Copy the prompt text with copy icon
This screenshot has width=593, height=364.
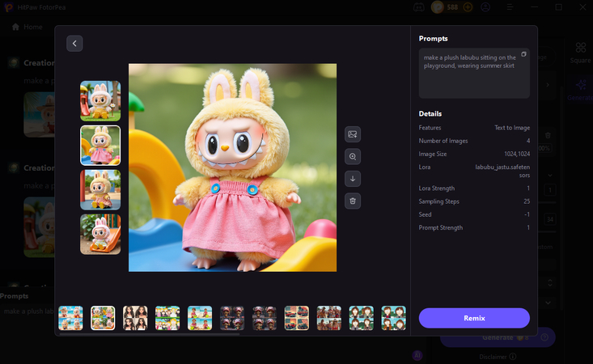523,54
